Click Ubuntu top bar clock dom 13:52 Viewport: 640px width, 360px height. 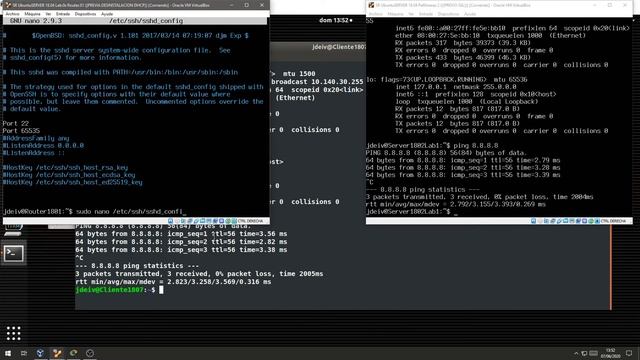pyautogui.click(x=336, y=20)
